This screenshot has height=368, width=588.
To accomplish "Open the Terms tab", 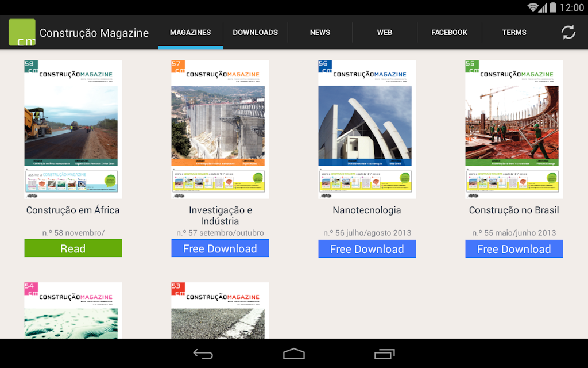I will 514,33.
